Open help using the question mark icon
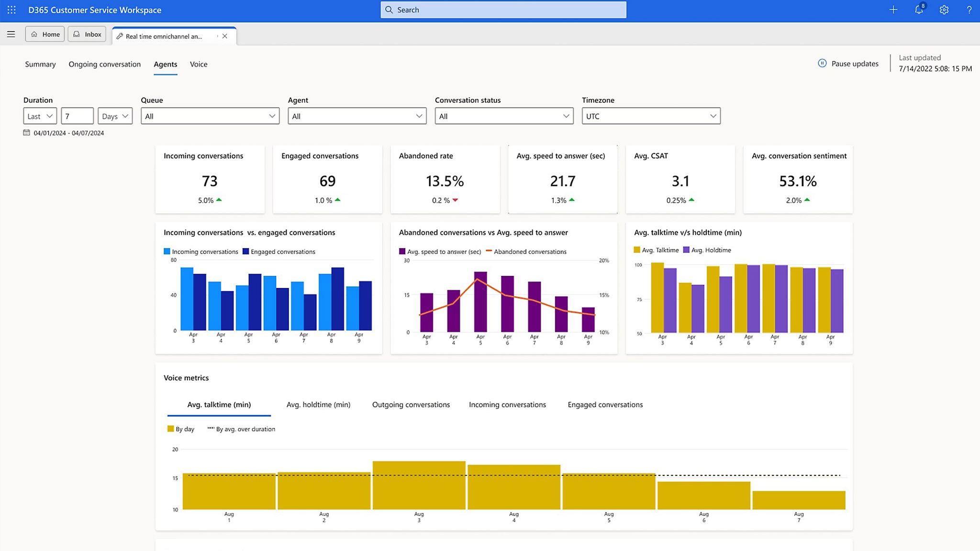This screenshot has height=551, width=980. click(969, 10)
